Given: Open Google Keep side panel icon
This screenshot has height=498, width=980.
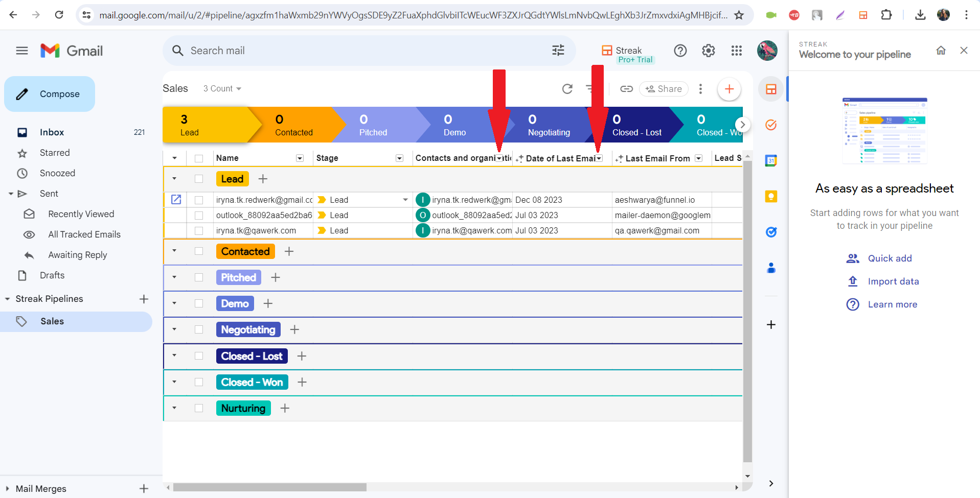Looking at the screenshot, I should pyautogui.click(x=771, y=196).
